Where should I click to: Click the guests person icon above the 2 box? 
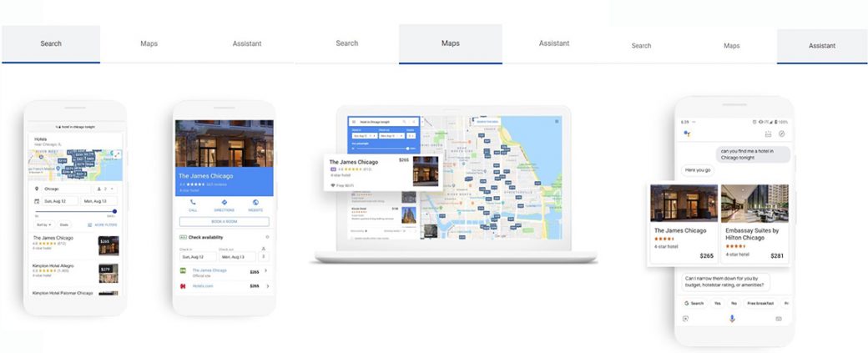[264, 249]
